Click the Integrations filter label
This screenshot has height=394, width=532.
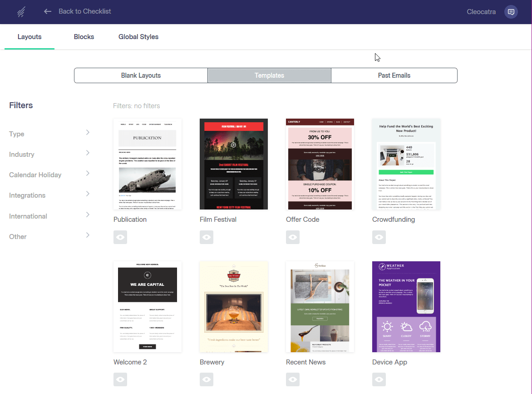click(27, 195)
